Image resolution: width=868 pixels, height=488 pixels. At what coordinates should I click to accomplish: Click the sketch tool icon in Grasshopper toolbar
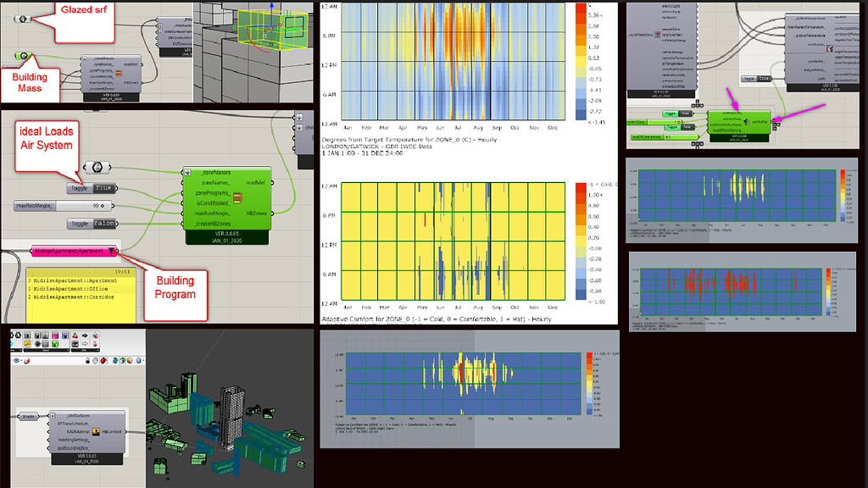pos(27,362)
